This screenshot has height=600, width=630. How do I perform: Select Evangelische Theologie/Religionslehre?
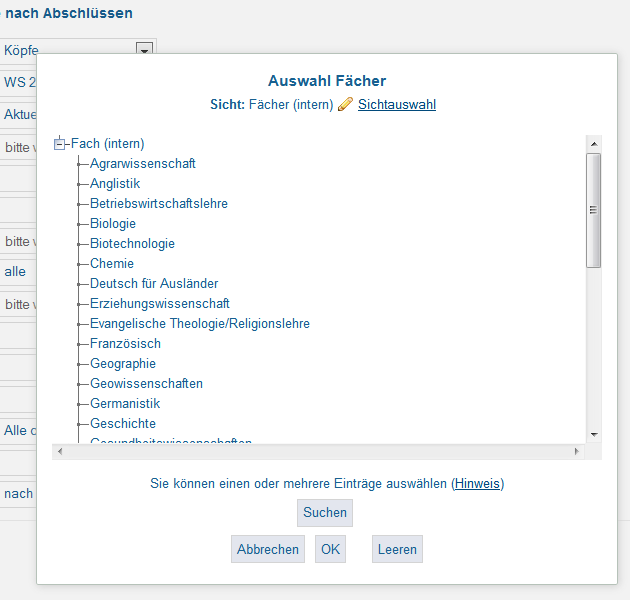200,324
